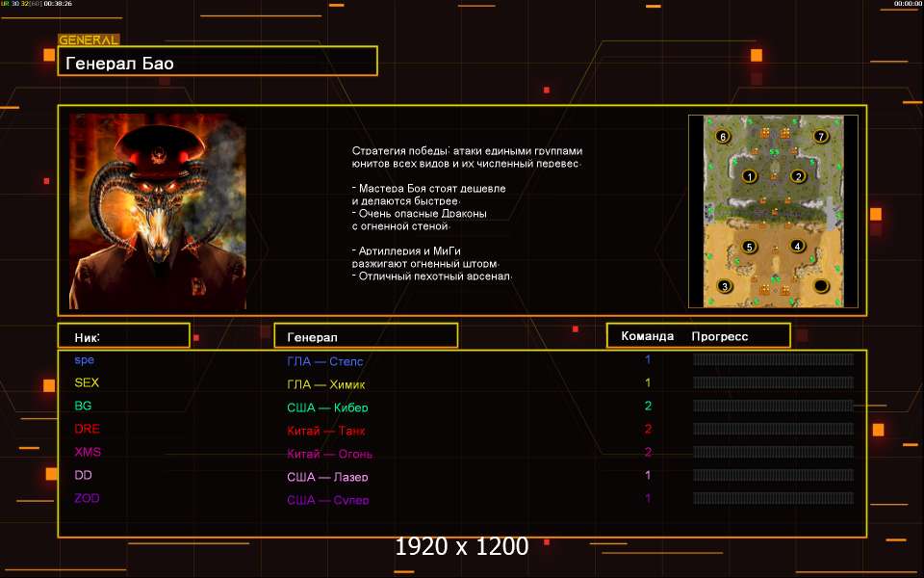The image size is (924, 578).
Task: Click team number in SEX row
Action: [648, 382]
